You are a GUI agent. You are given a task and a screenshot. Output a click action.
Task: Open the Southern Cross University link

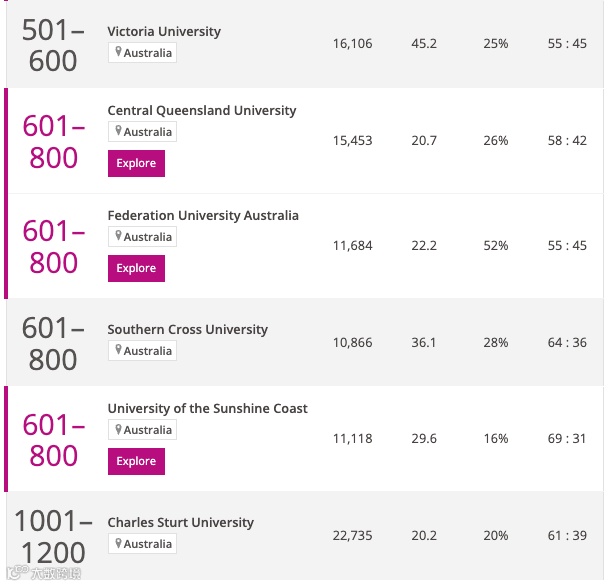coord(188,330)
